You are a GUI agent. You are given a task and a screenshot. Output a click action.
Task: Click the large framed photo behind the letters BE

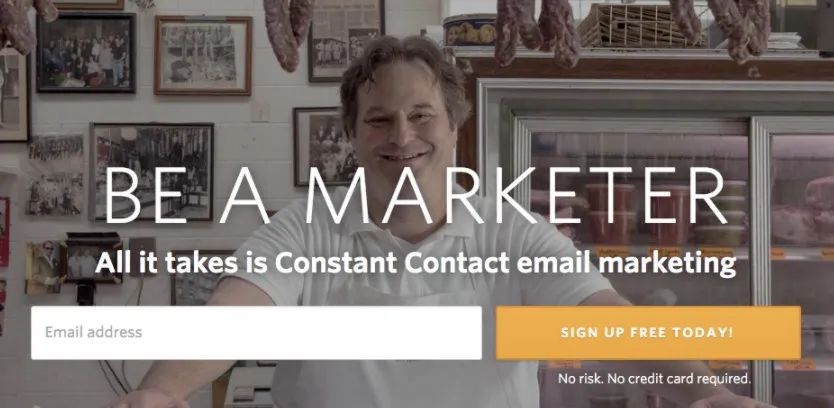click(152, 171)
